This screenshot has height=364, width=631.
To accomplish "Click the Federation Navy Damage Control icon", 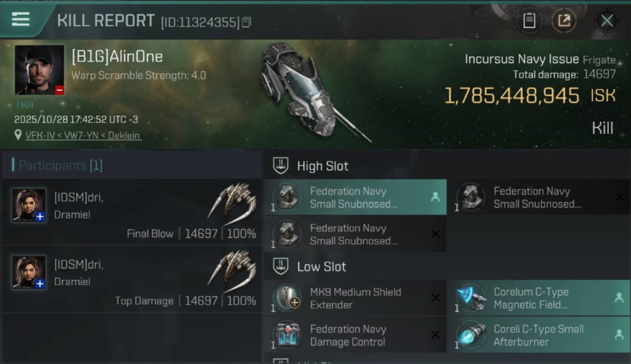I will 287,335.
